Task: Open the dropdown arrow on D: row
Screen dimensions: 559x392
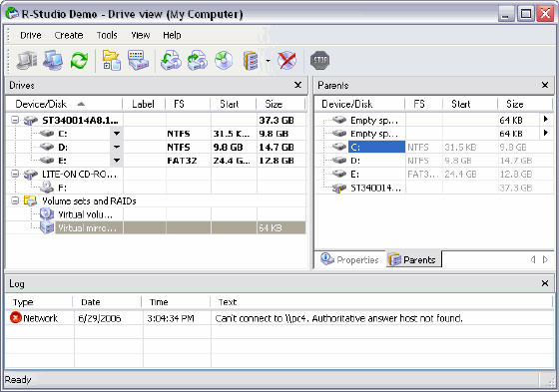Action: (117, 147)
